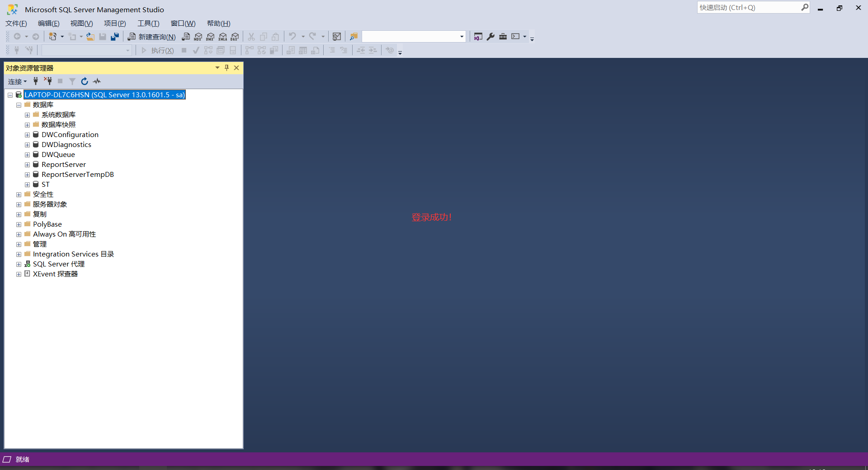Image resolution: width=868 pixels, height=470 pixels.
Task: Select the 服务器对象 folder
Action: click(x=50, y=204)
